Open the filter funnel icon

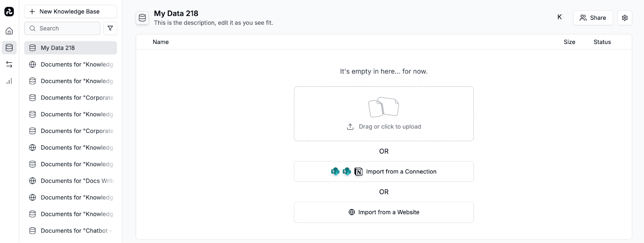point(110,29)
